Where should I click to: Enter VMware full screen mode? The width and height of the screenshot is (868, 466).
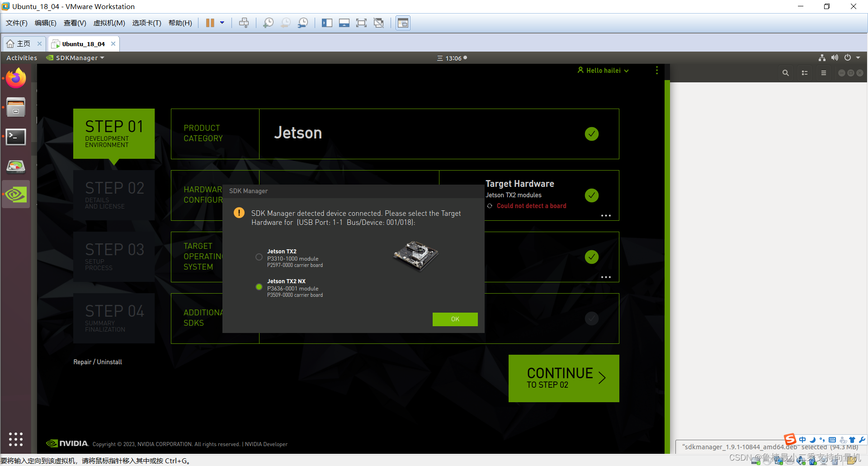(361, 23)
